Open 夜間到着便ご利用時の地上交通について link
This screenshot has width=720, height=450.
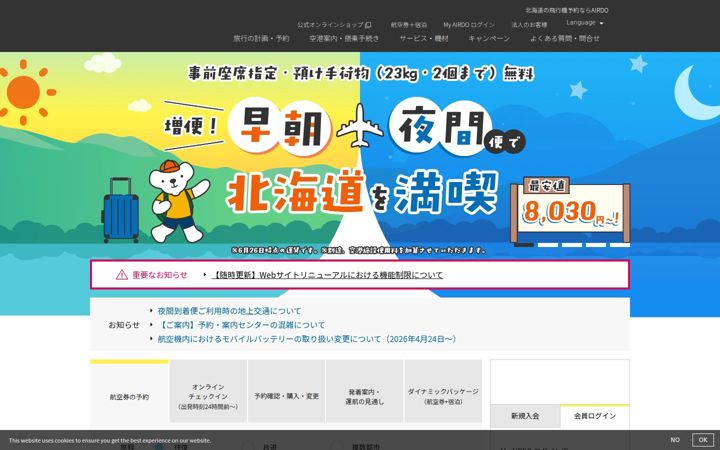click(229, 311)
